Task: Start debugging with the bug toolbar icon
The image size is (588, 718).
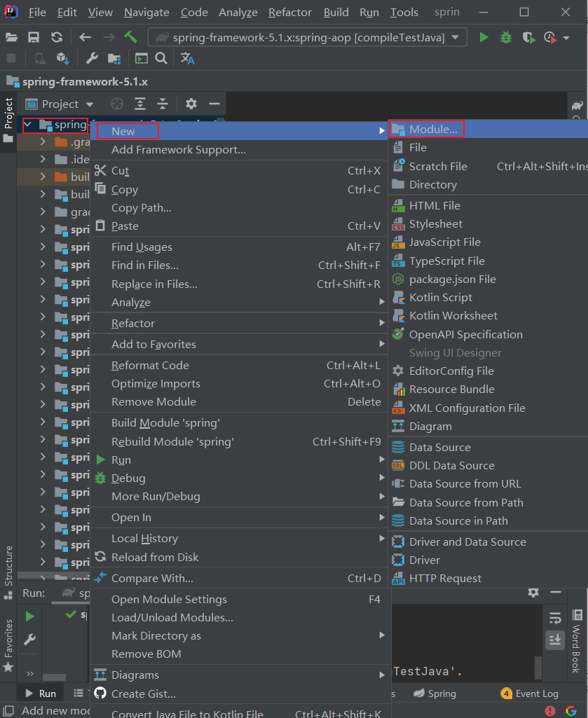Action: tap(506, 37)
